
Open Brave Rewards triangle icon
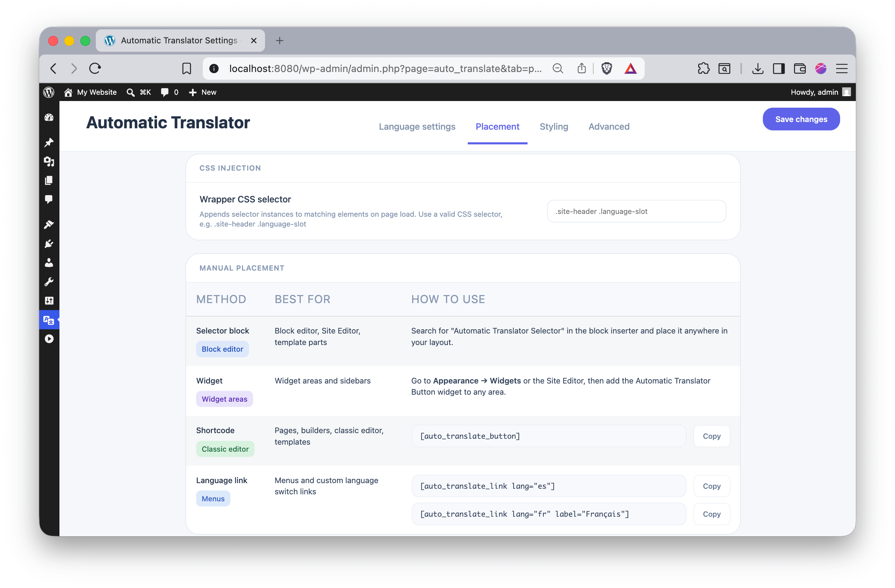click(x=631, y=69)
